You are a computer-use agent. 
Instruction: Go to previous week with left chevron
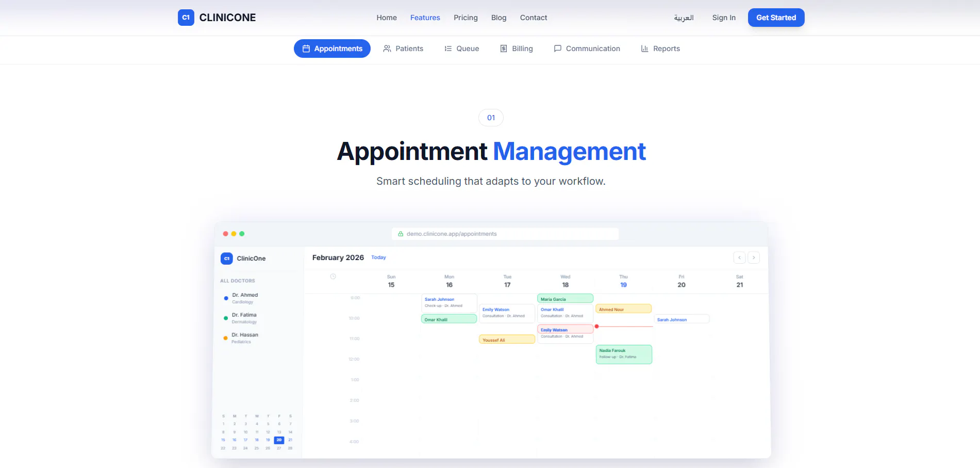point(739,257)
